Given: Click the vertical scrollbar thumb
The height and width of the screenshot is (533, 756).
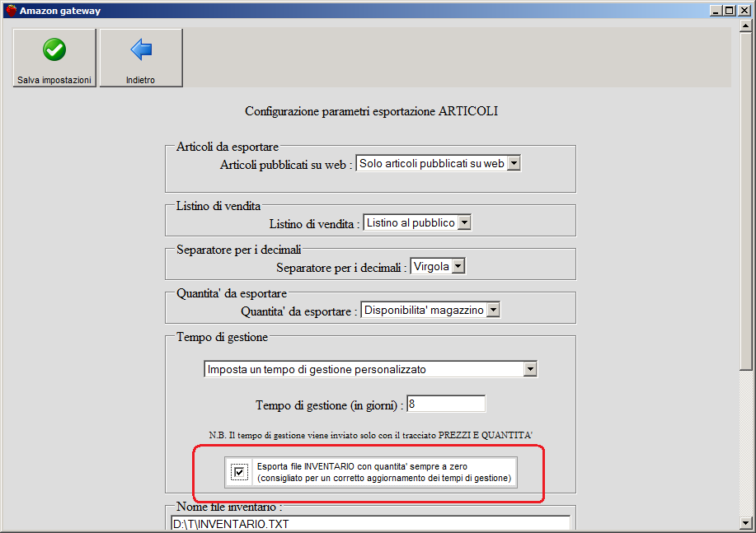Looking at the screenshot, I should 745,201.
